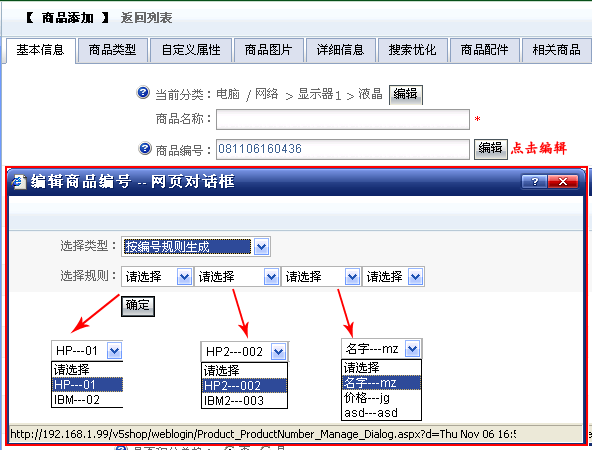Switch to the 商品类型 tab
This screenshot has width=592, height=450.
pyautogui.click(x=112, y=50)
